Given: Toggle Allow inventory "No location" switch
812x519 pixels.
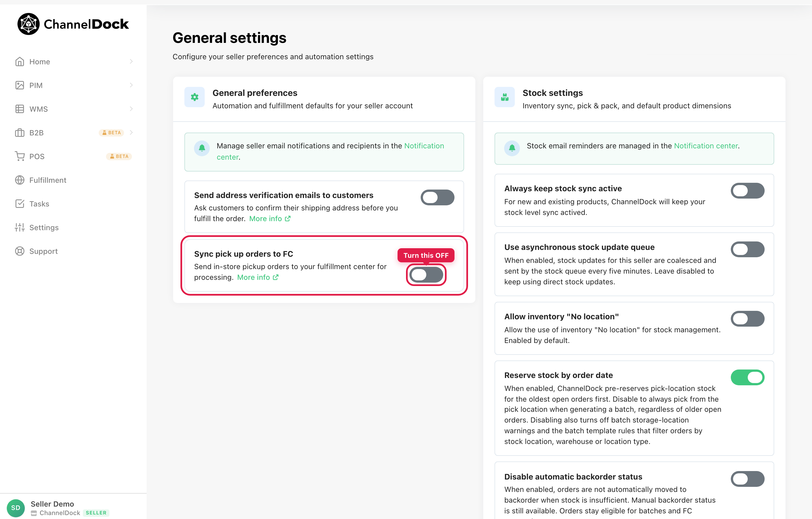Looking at the screenshot, I should click(x=747, y=318).
